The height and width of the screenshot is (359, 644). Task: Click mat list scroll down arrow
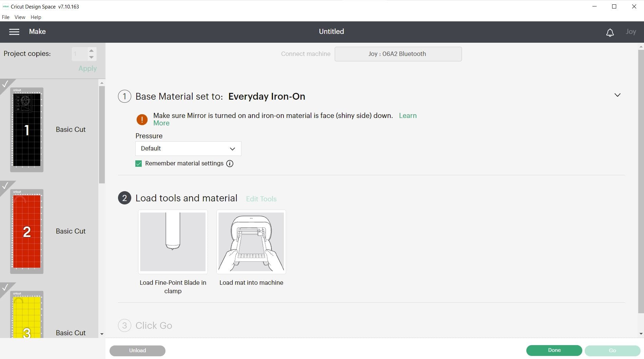tap(102, 334)
